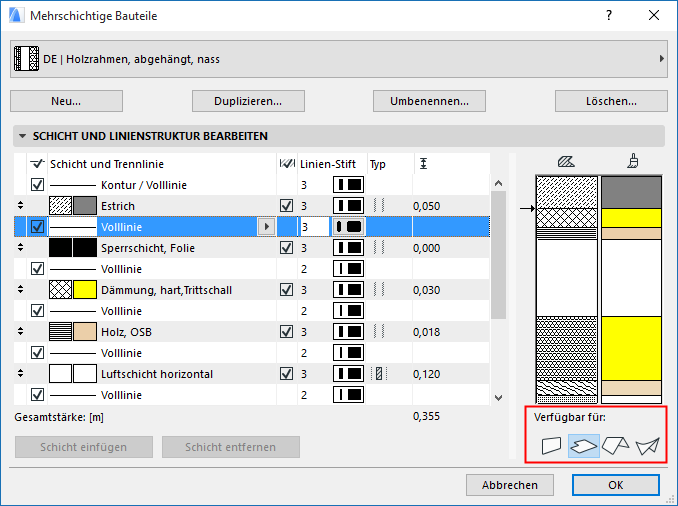Select the Luftschicht horizontal pen icon
Viewport: 678px width, 506px height.
(349, 374)
